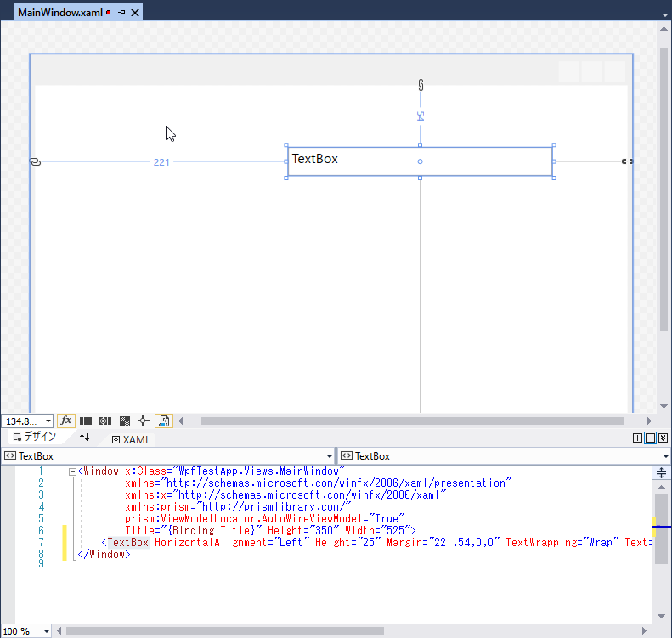The width and height of the screenshot is (672, 638).
Task: Toggle the project code view icon
Action: click(x=164, y=421)
